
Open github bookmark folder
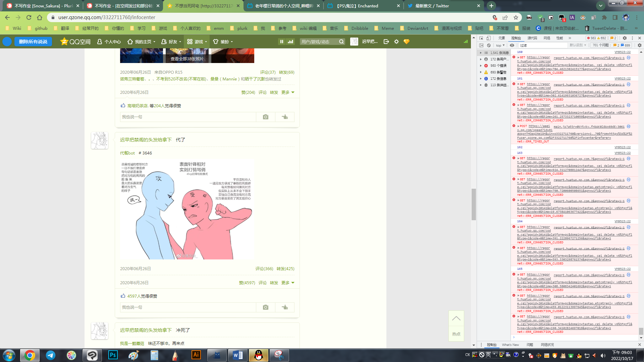click(37, 28)
